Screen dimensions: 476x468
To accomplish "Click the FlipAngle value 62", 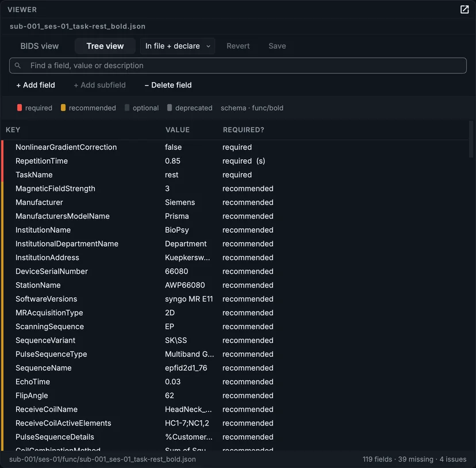I will pos(170,396).
